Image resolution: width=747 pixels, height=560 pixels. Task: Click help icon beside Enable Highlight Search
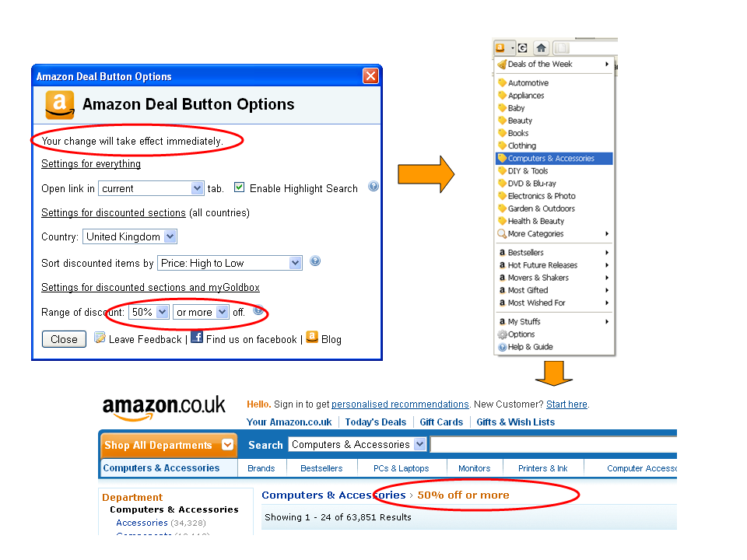coord(373,187)
